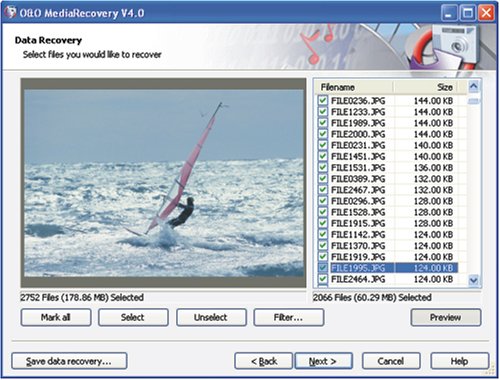Click the highlighted FILE1995.JPG filename
This screenshot has height=380, width=500.
tap(358, 268)
